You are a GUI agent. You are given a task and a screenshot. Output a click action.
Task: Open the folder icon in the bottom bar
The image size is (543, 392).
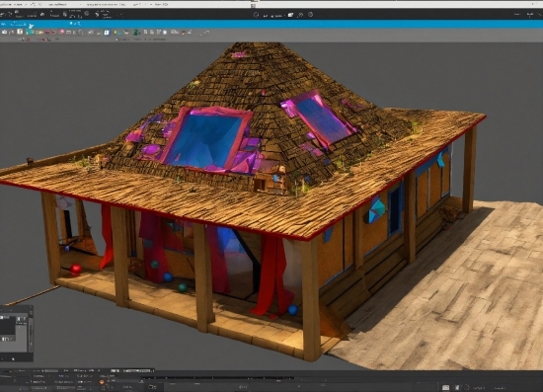[x=152, y=386]
